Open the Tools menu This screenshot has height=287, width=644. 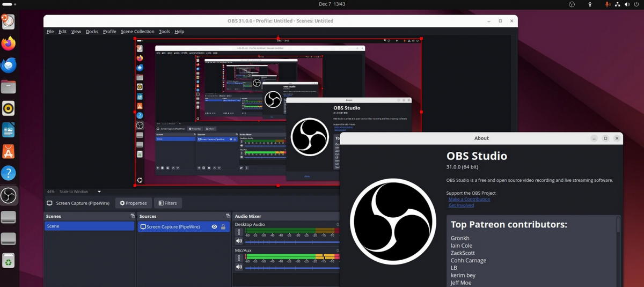click(164, 32)
